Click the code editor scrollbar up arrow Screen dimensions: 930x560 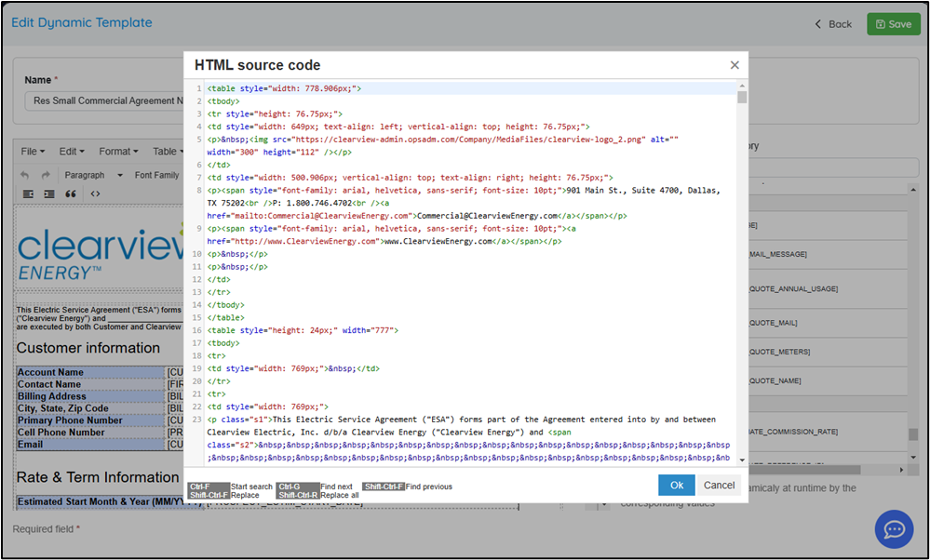tap(742, 87)
